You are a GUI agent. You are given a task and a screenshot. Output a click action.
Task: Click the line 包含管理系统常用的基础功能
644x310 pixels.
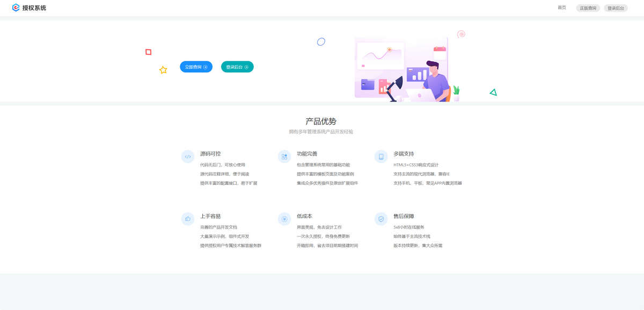coord(323,165)
